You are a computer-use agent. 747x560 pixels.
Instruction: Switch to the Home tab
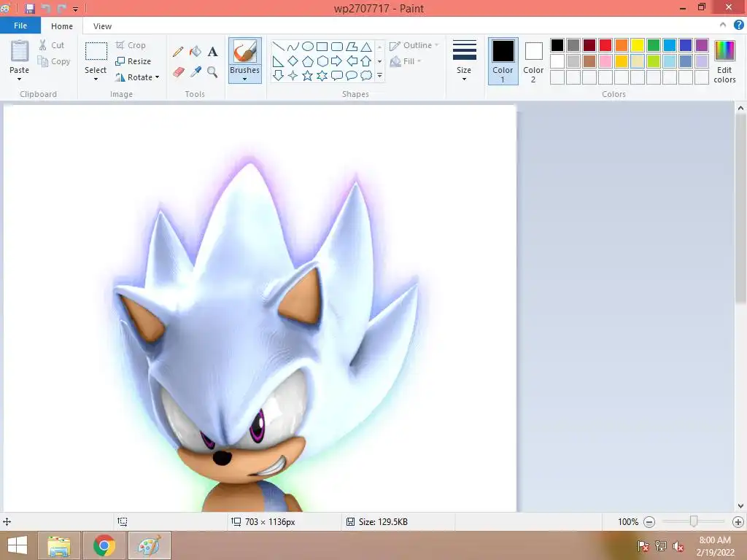pos(62,26)
